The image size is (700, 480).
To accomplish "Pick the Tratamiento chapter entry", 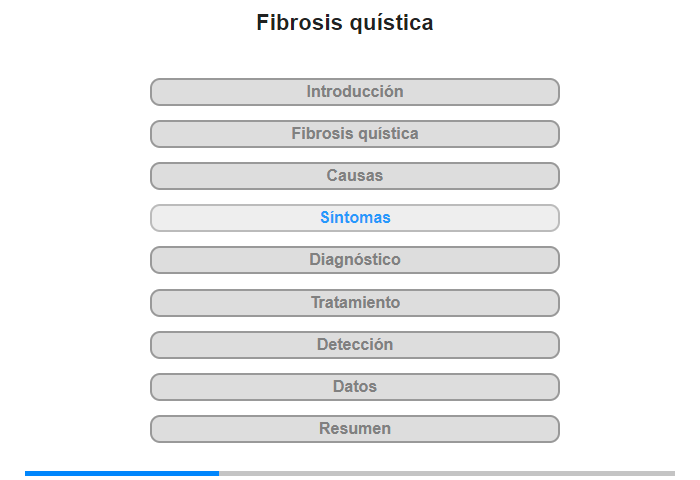I will (355, 303).
